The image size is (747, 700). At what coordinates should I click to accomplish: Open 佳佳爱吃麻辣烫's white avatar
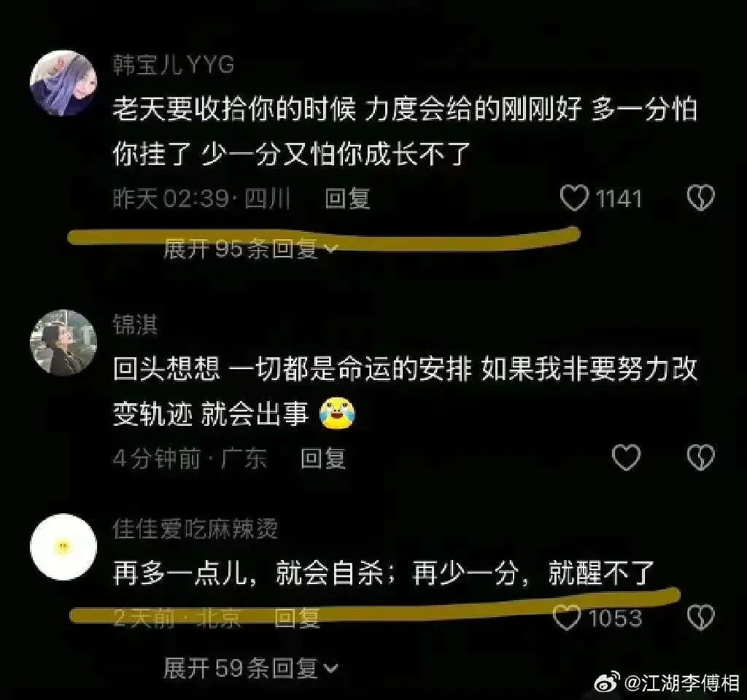63,547
